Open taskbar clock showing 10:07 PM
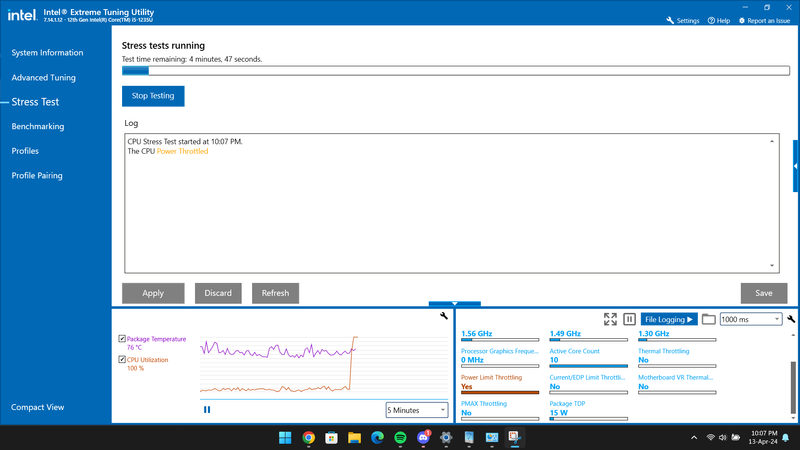The image size is (800, 450). pos(763,437)
